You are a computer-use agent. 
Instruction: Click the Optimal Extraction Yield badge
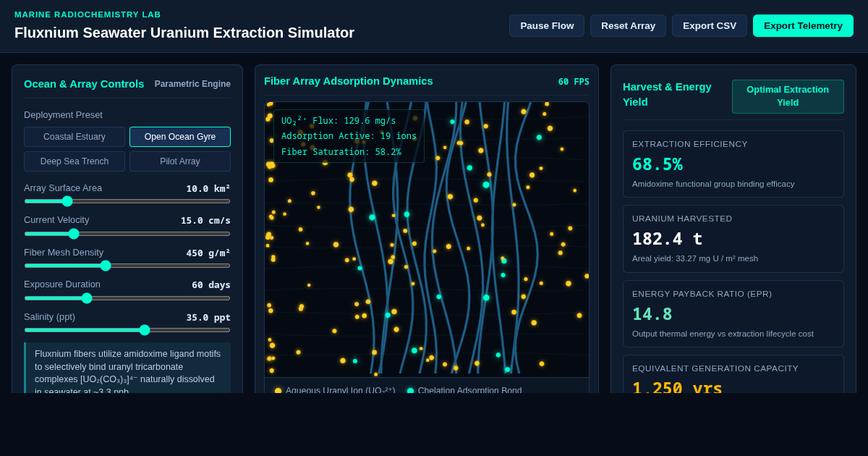(x=788, y=96)
